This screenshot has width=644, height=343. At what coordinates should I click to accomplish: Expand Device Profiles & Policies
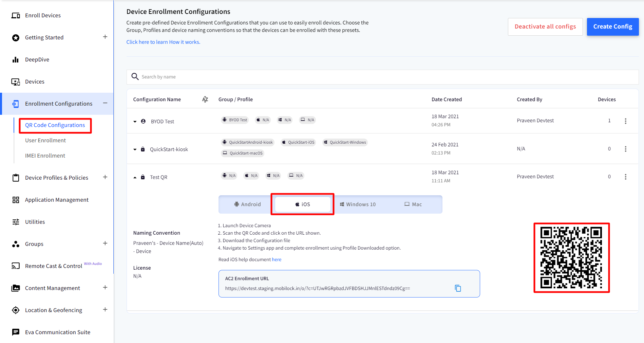[x=105, y=177]
